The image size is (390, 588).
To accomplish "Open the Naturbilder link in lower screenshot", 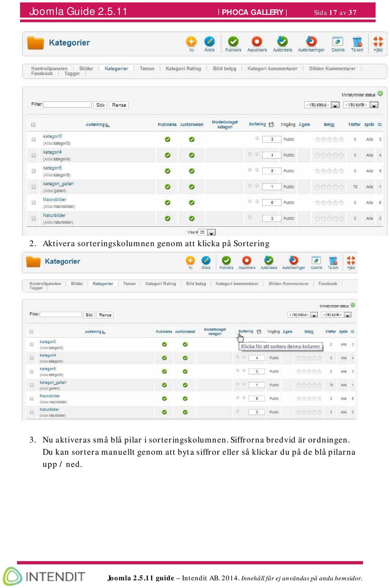I will tap(49, 409).
